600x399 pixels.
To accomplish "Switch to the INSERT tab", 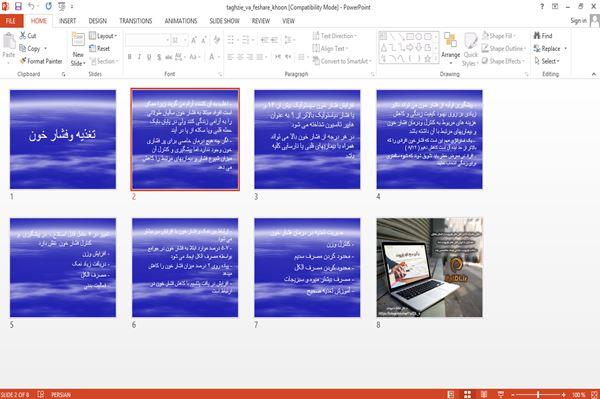I will tap(67, 21).
